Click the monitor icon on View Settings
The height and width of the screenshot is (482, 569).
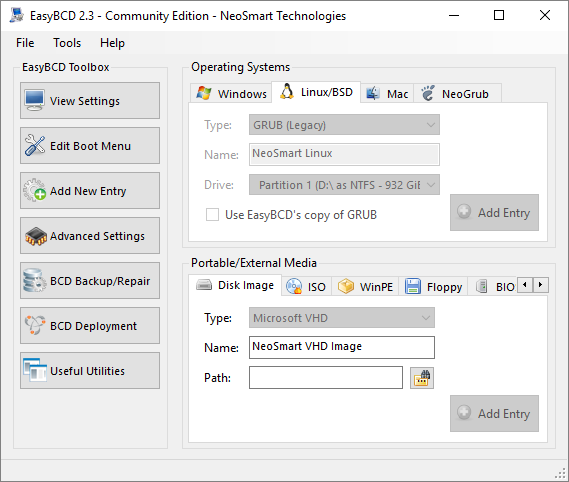(x=35, y=100)
